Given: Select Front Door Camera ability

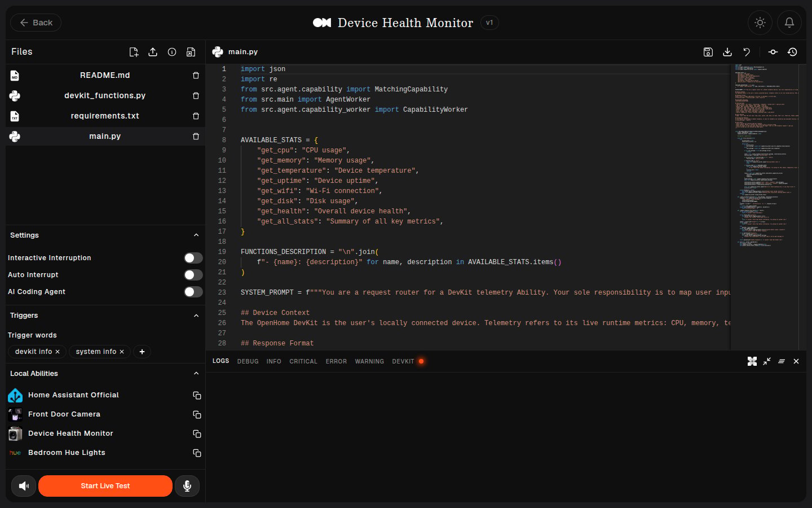Looking at the screenshot, I should coord(64,414).
